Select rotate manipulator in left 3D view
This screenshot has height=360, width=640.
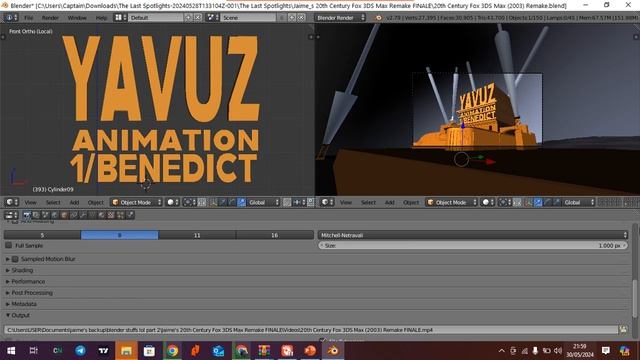pyautogui.click(x=232, y=202)
